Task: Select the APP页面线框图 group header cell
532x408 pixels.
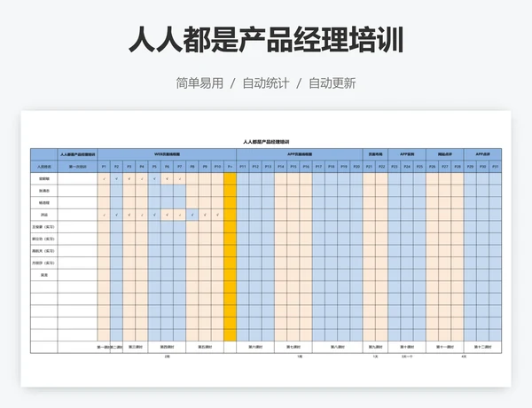Action: [x=300, y=154]
